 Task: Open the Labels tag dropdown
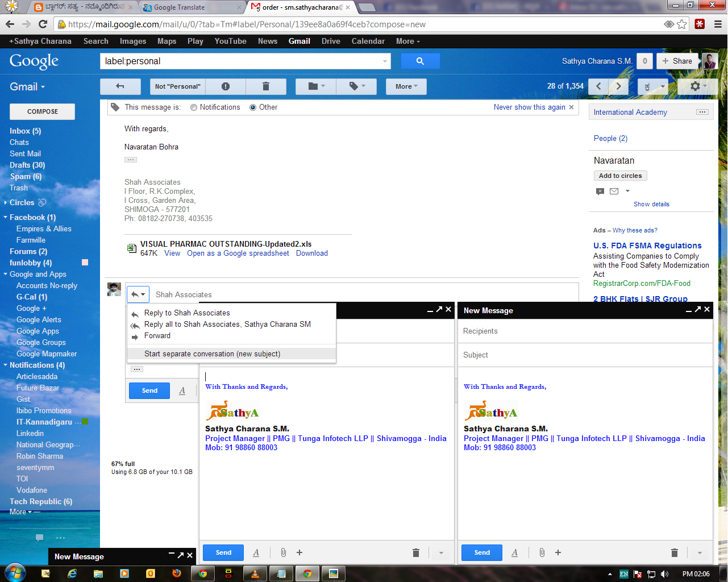(357, 86)
